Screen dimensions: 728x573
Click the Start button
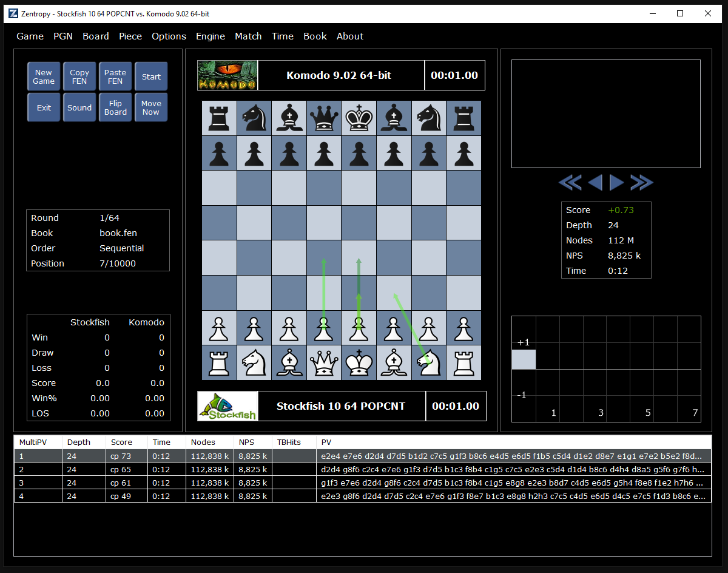(x=151, y=76)
